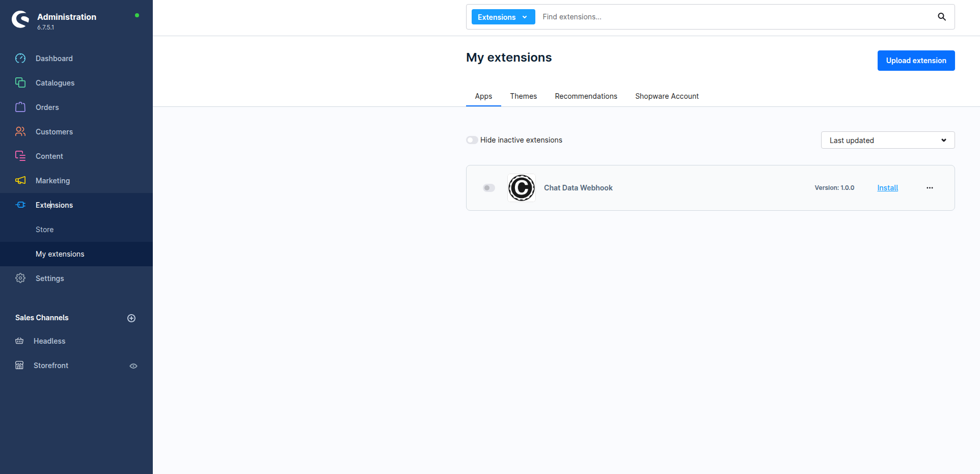Open the Last updated sorting dropdown
Viewport: 980px width, 474px height.
point(887,141)
